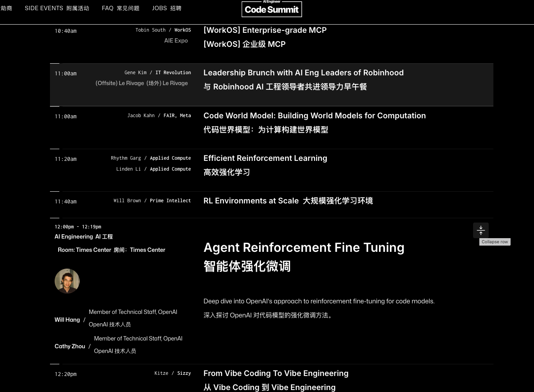The height and width of the screenshot is (392, 534).
Task: Click the Offsite Le Rivage location label
Action: (142, 83)
